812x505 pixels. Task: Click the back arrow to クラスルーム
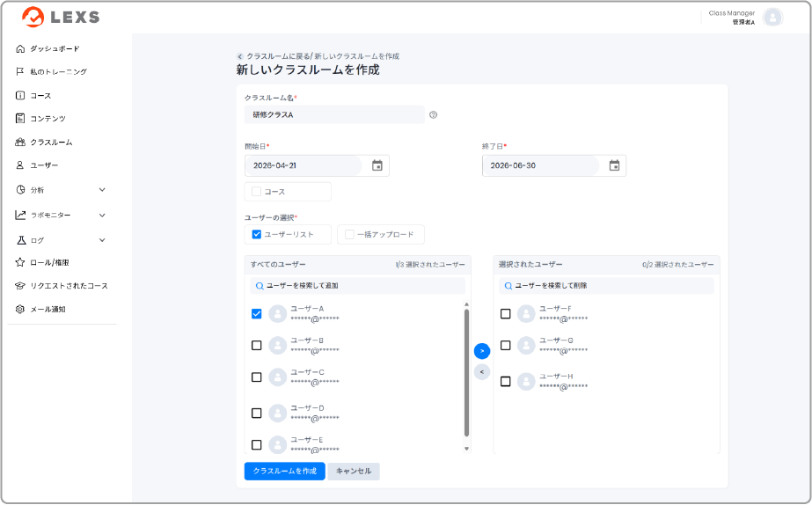pyautogui.click(x=240, y=56)
